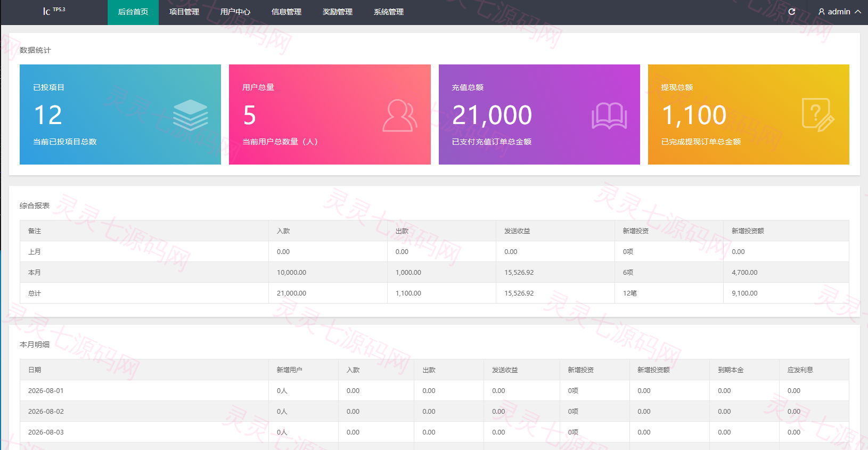Open the 用户中心 menu
The width and height of the screenshot is (868, 450).
coord(235,12)
